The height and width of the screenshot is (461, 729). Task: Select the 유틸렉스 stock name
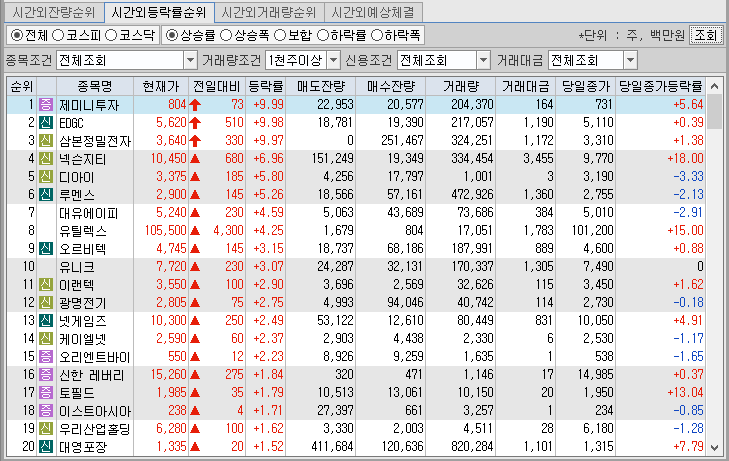tap(83, 231)
